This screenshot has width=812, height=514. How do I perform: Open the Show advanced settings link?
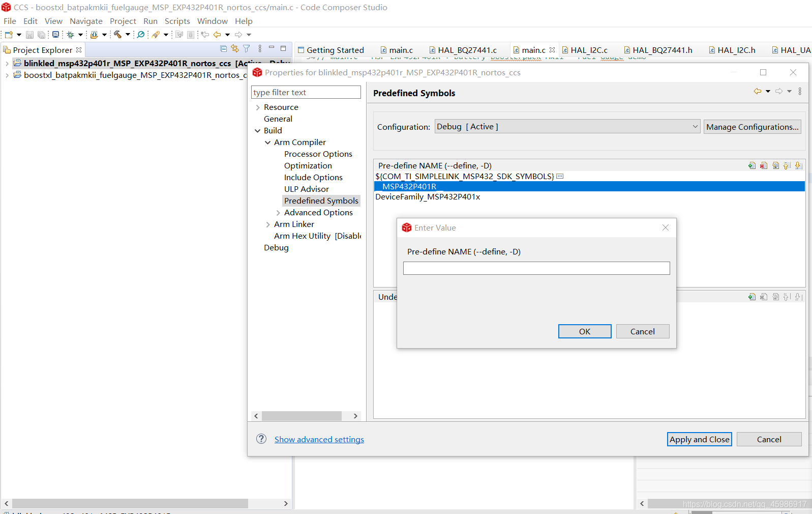(319, 439)
